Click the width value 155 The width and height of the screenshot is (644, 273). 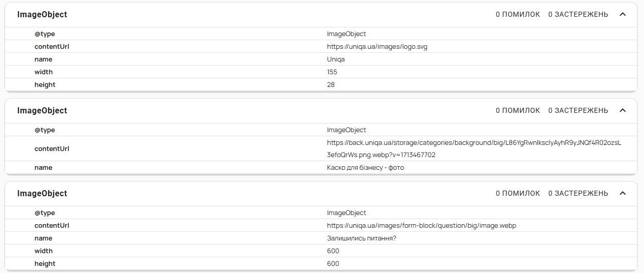tap(332, 72)
